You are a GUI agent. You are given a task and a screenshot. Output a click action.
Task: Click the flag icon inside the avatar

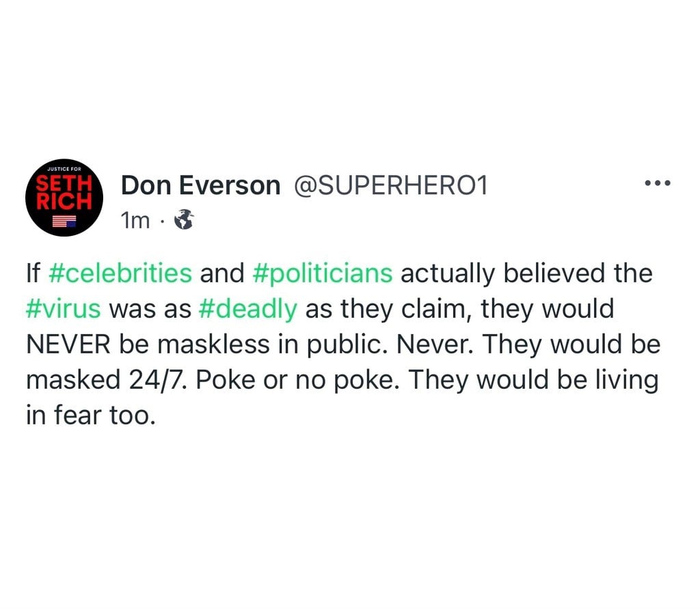click(64, 221)
